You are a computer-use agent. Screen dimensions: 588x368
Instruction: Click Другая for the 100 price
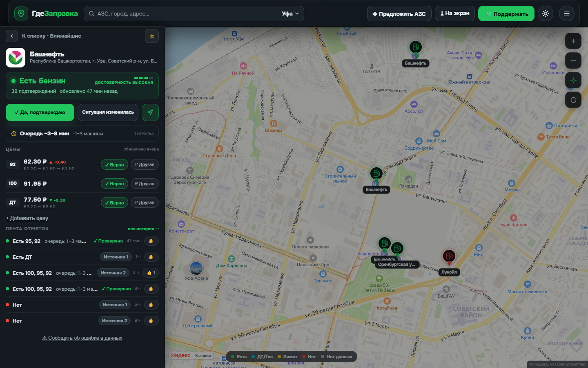pos(145,184)
